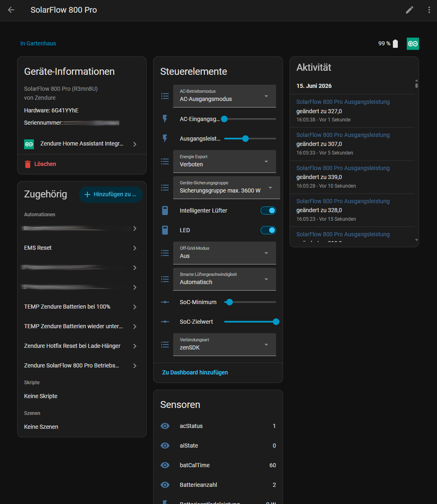Click the red trash can icon
Screen dimensions: 437x504
click(x=28, y=164)
